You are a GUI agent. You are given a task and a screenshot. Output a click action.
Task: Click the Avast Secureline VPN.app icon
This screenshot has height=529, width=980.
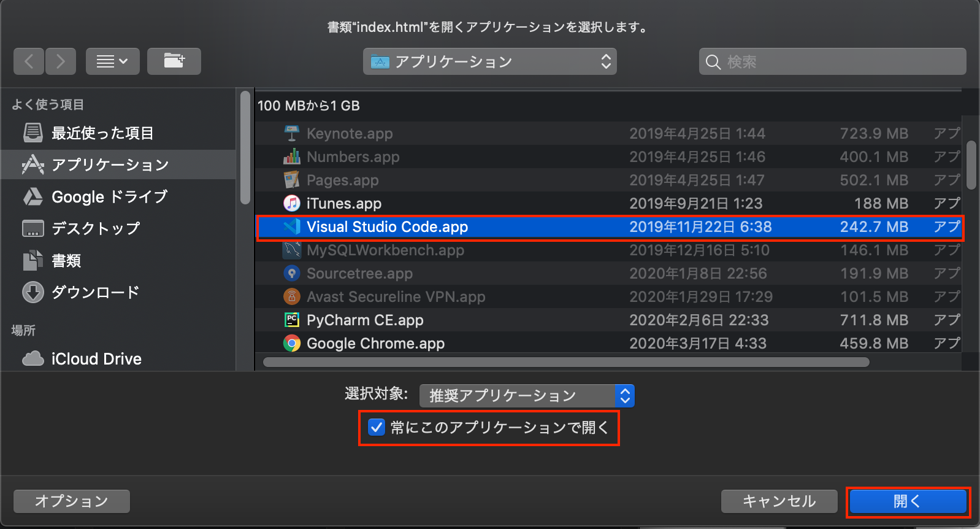[292, 296]
